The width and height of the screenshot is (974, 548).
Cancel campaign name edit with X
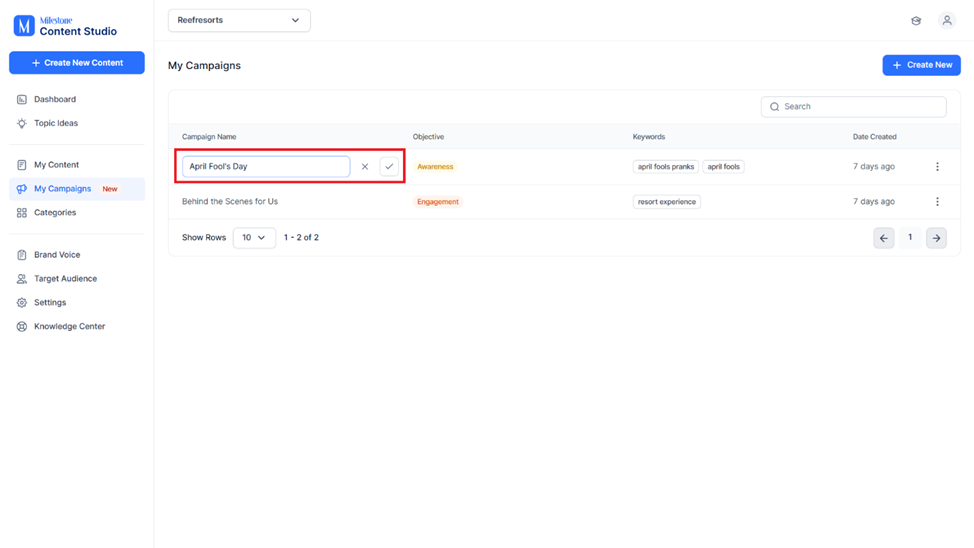pyautogui.click(x=365, y=167)
